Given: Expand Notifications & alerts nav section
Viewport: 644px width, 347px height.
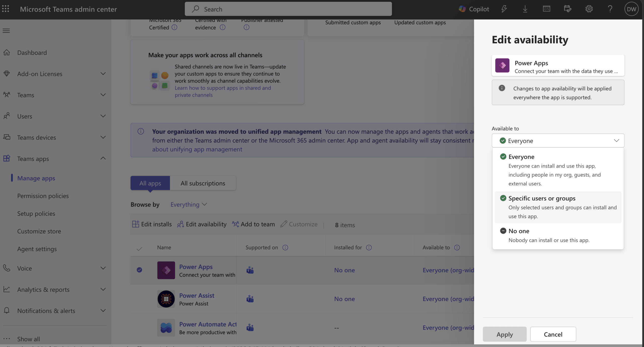Looking at the screenshot, I should (103, 311).
